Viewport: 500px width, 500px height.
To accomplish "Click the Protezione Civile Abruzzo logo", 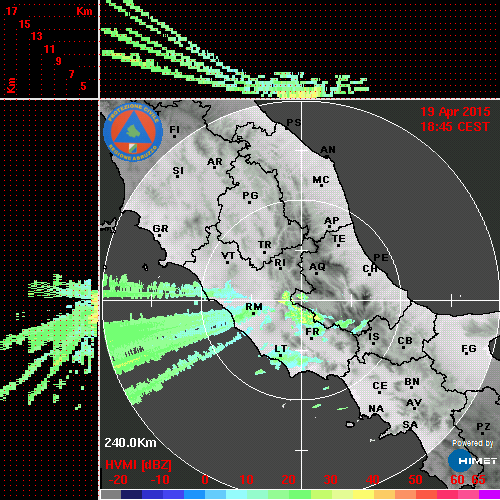I will (x=133, y=133).
